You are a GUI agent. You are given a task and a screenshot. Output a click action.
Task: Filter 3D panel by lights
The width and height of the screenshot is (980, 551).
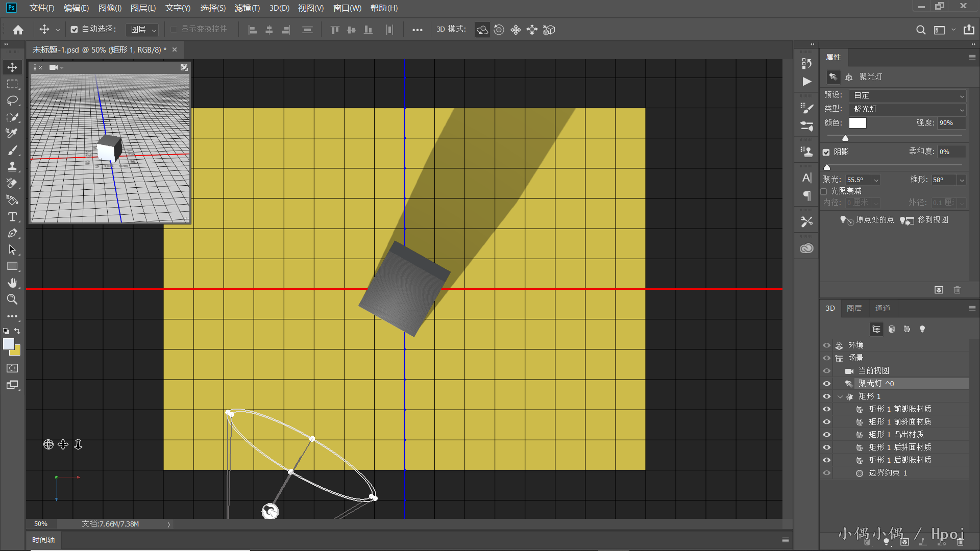(x=922, y=329)
